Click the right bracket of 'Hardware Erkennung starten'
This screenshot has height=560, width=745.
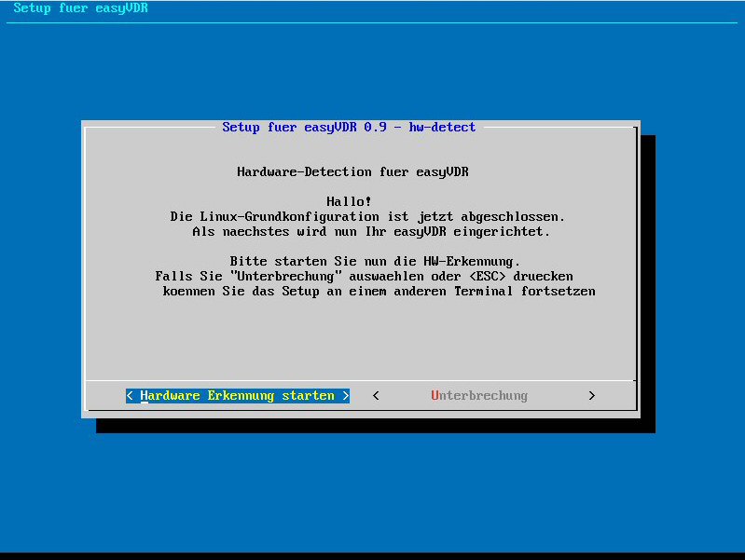(x=345, y=396)
